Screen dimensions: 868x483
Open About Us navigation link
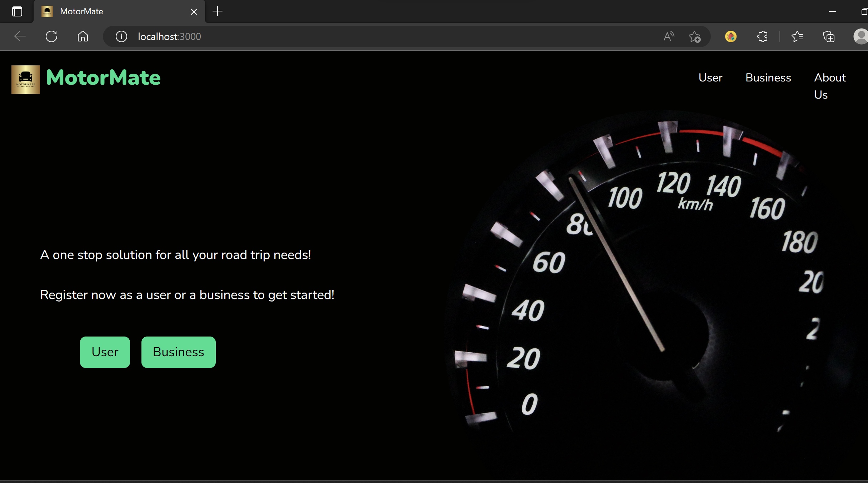click(829, 86)
